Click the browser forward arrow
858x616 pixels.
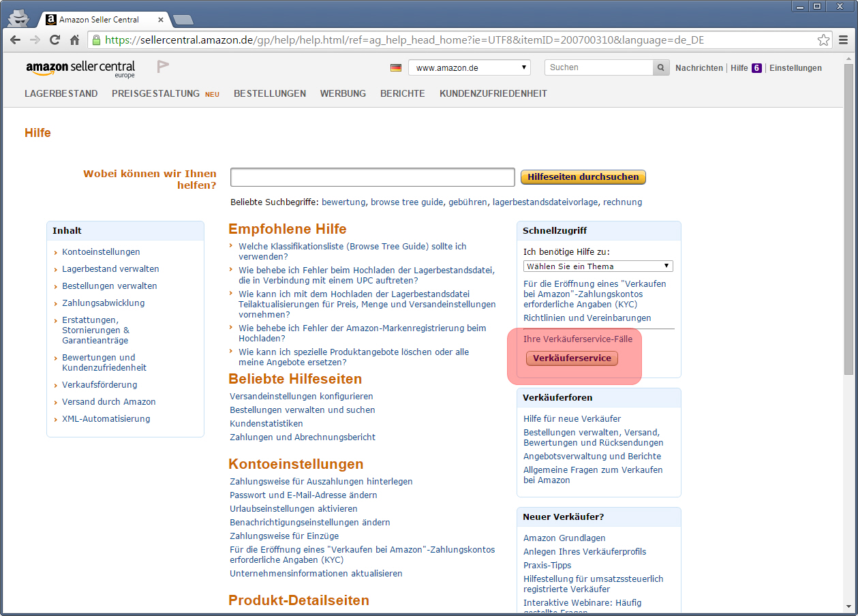pos(35,40)
